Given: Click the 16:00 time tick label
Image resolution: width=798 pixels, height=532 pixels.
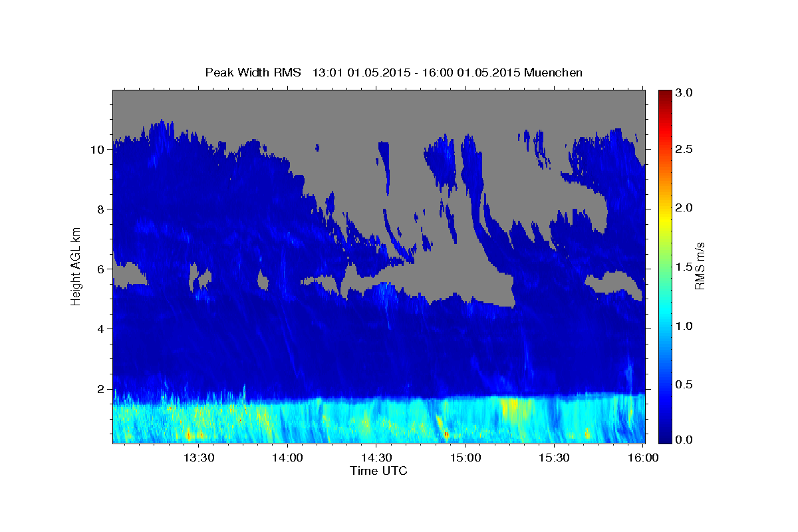Looking at the screenshot, I should point(643,458).
